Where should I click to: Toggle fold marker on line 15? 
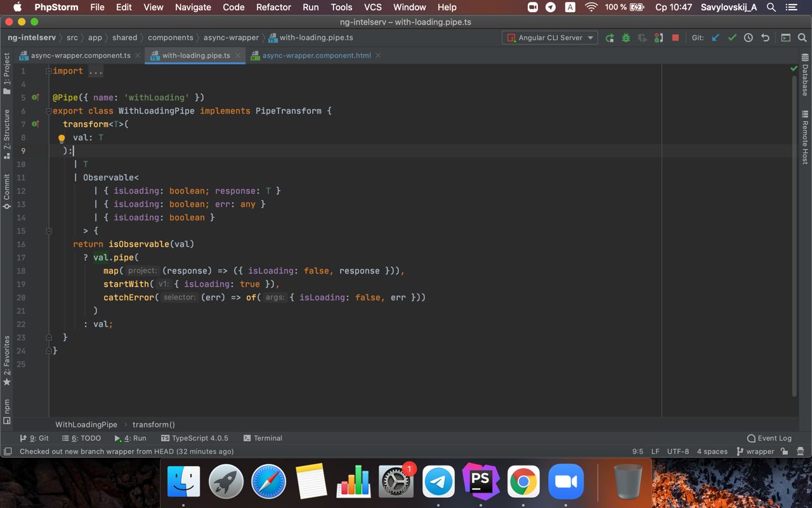point(49,231)
